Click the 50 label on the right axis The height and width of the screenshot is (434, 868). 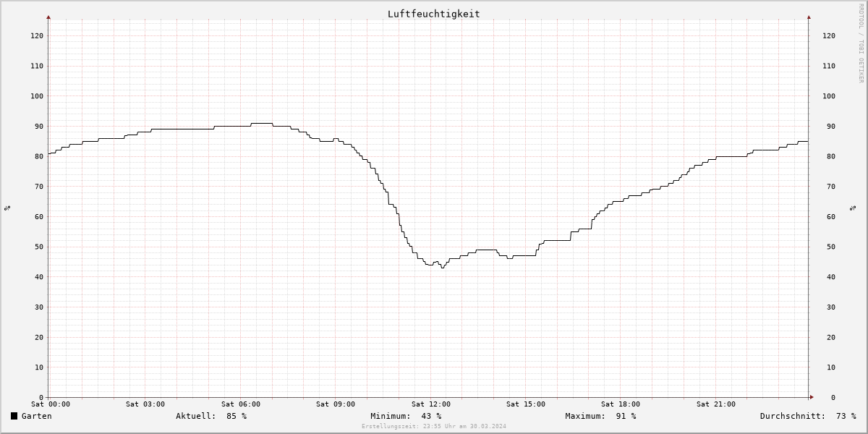(x=831, y=247)
